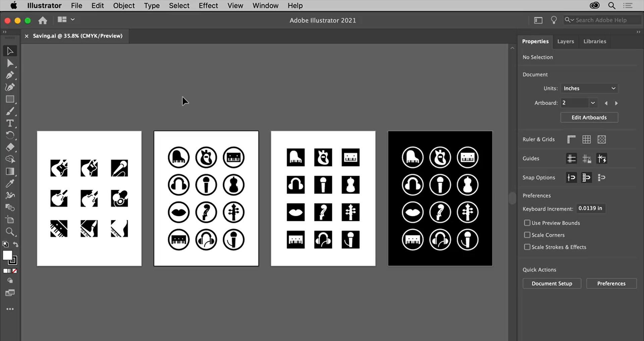Screen dimensions: 644x341
Task: Activate the Direct Selection tool
Action: click(x=10, y=63)
